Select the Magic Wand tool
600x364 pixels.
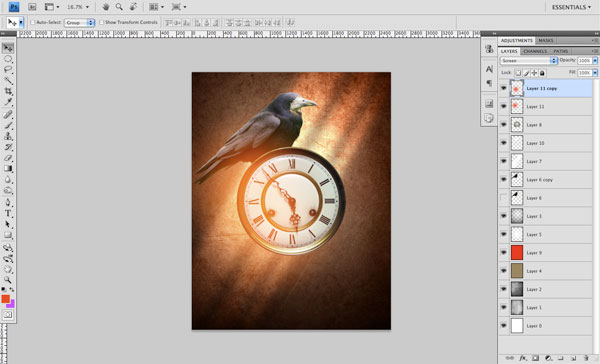coord(8,80)
